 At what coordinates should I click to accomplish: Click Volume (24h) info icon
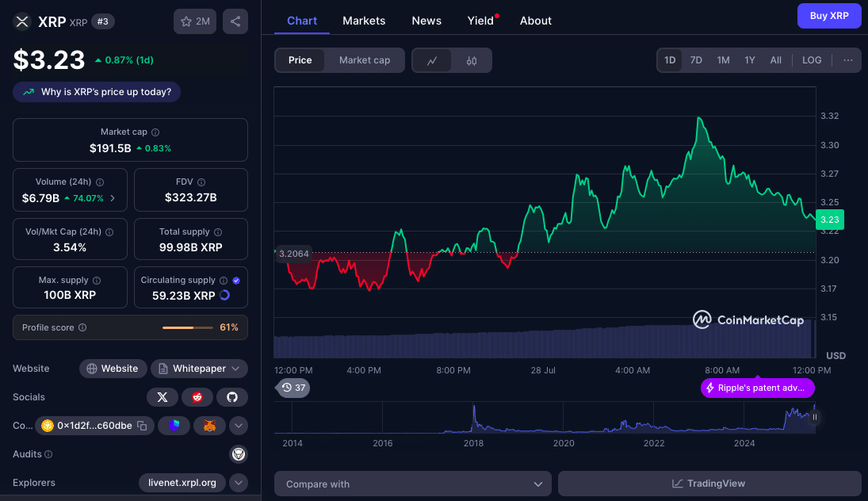[x=100, y=182]
